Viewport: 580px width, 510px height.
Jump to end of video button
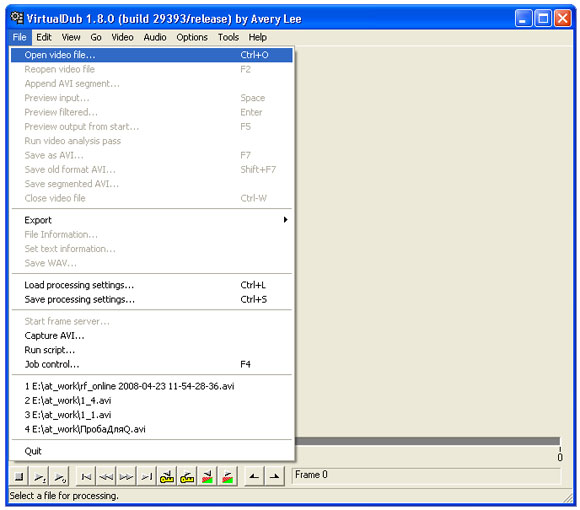click(147, 477)
